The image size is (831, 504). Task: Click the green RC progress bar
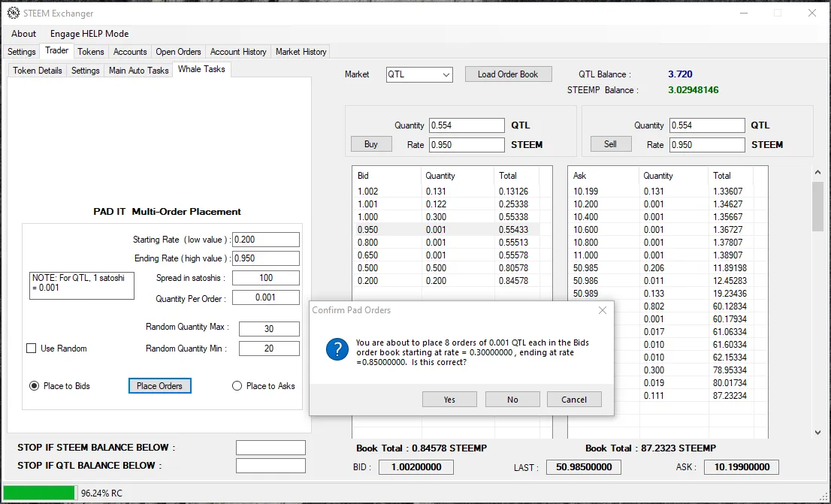pos(39,493)
